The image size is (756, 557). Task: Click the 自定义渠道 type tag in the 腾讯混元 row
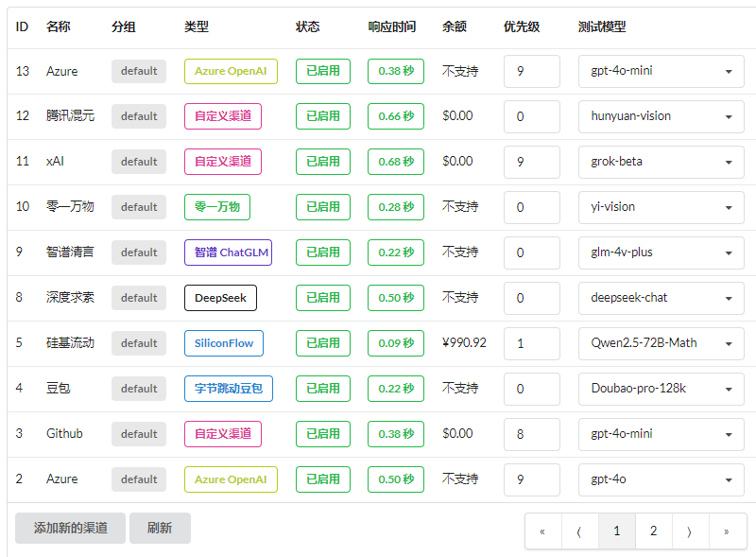coord(223,116)
